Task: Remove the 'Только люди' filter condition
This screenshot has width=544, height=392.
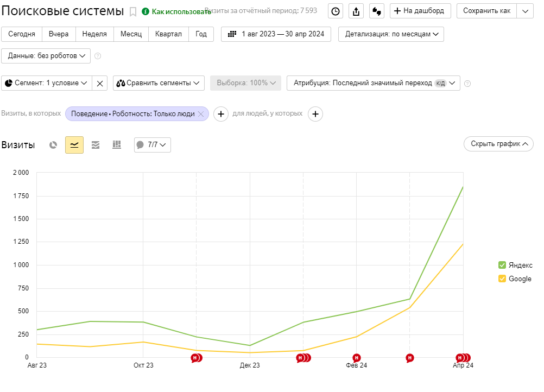Action: 201,114
